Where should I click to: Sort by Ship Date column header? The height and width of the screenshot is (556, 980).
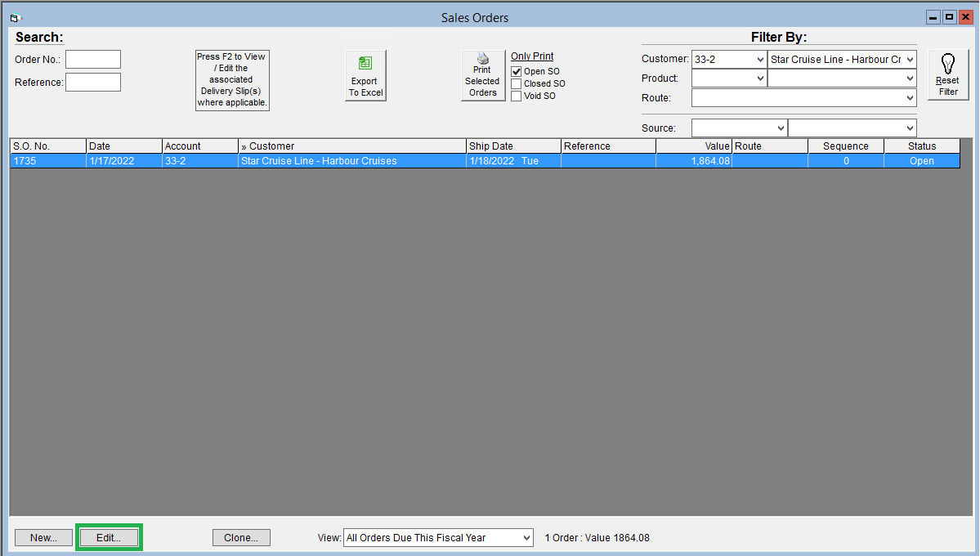pyautogui.click(x=514, y=146)
